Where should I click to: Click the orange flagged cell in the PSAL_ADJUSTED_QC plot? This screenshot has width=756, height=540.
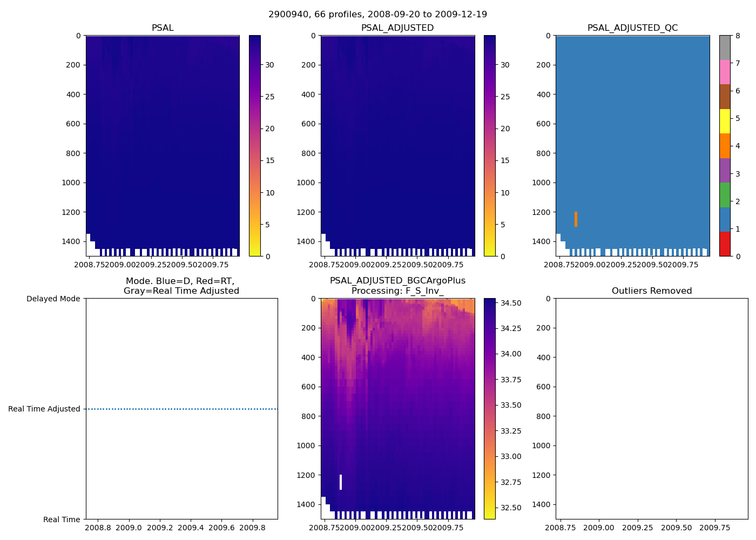(576, 219)
